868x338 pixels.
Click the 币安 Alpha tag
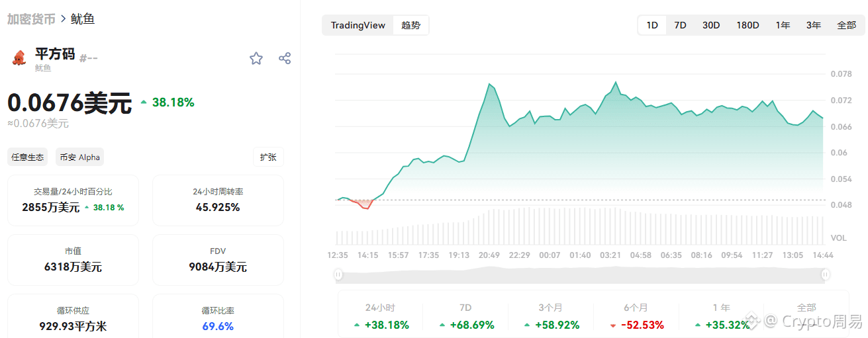point(79,157)
